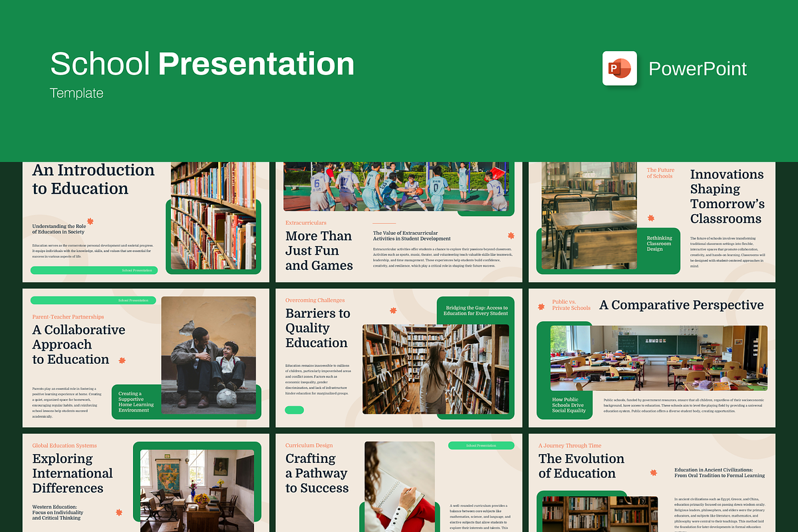
Task: Select the "A Comparative Perspective" title
Action: coord(682,305)
